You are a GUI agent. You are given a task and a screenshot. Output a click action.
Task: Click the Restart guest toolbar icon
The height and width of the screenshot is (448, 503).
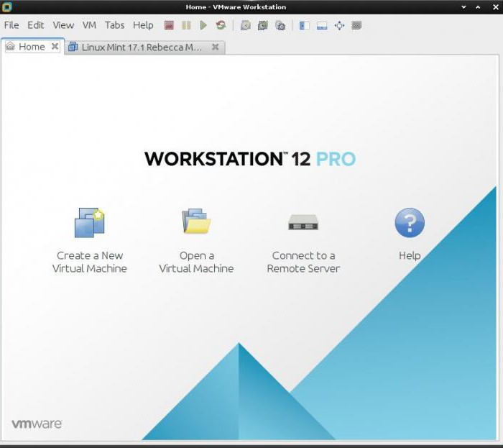(221, 25)
